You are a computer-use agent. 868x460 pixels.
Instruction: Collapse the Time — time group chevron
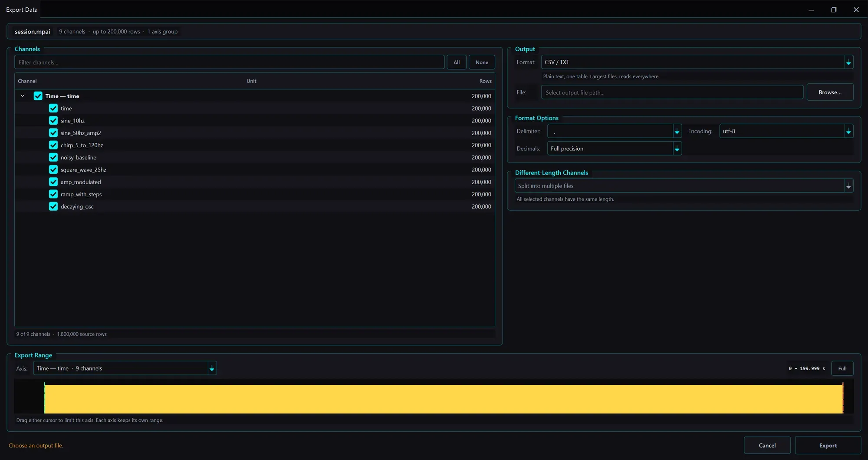pos(23,96)
